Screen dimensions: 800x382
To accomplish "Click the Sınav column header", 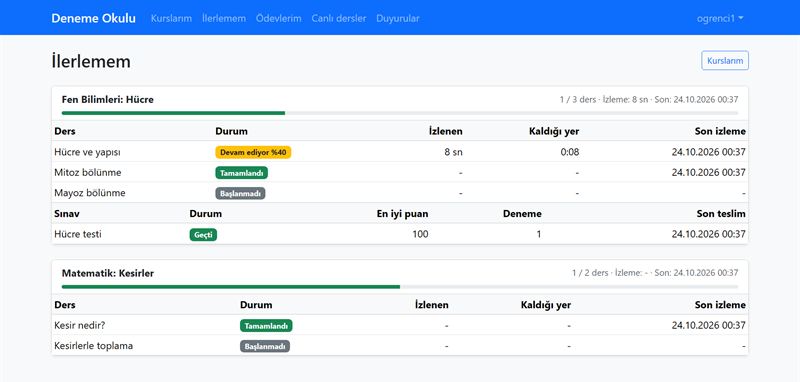I will (66, 214).
